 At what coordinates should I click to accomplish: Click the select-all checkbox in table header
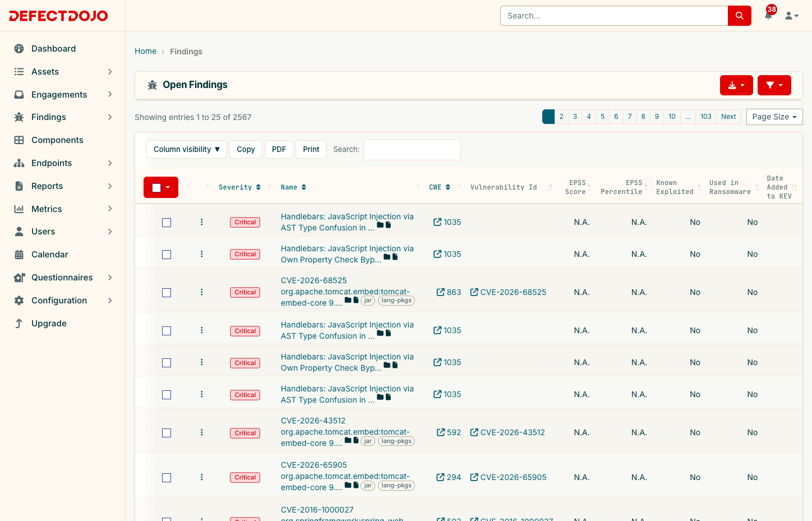(157, 188)
